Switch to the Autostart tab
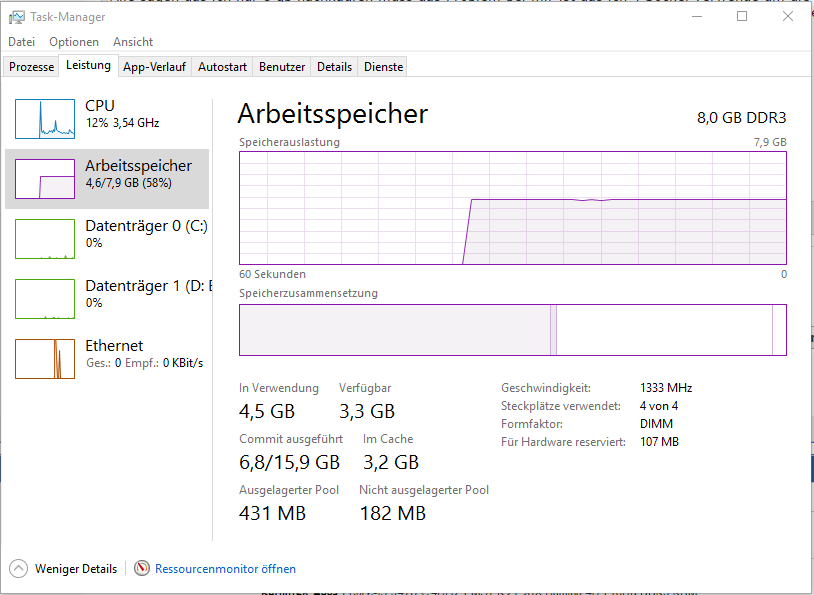The height and width of the screenshot is (595, 814). (222, 67)
